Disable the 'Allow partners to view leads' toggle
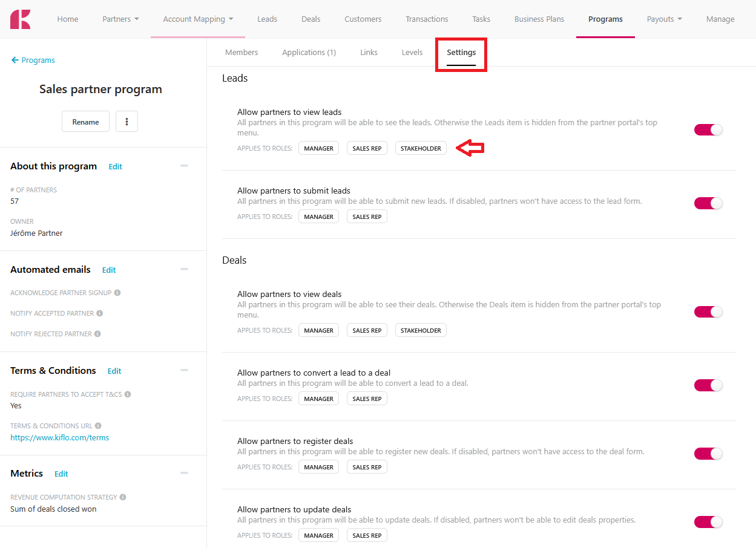This screenshot has width=756, height=548. point(708,130)
